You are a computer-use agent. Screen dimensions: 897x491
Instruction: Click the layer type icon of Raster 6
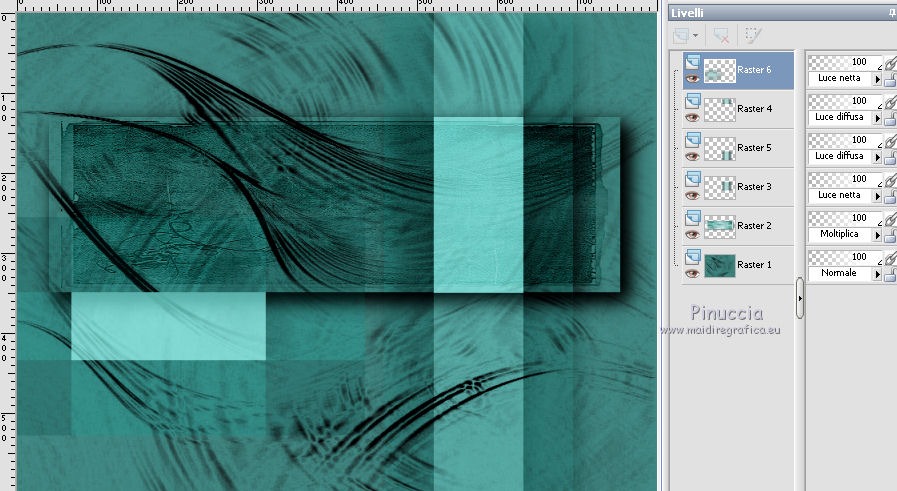[x=693, y=61]
